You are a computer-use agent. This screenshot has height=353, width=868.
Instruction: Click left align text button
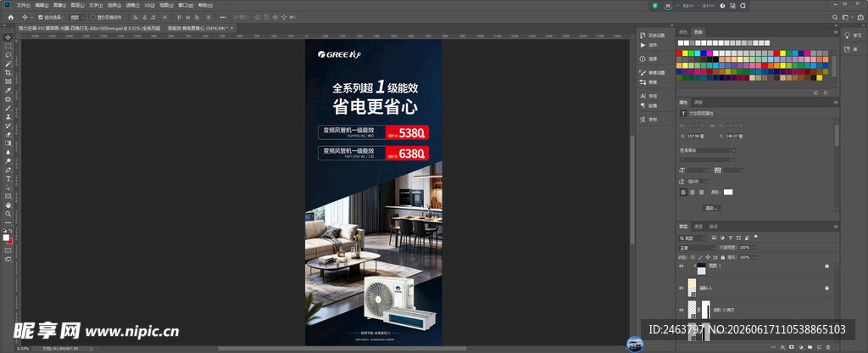click(x=683, y=193)
